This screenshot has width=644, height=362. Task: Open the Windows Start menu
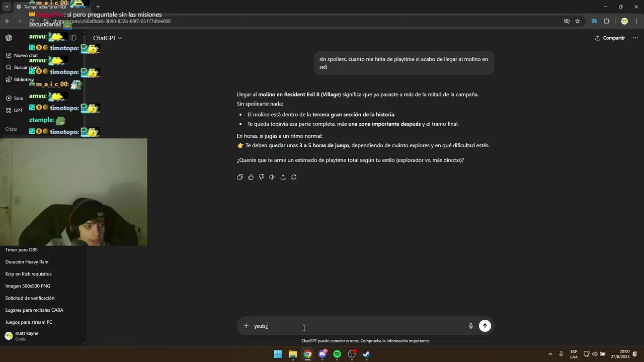click(x=278, y=354)
